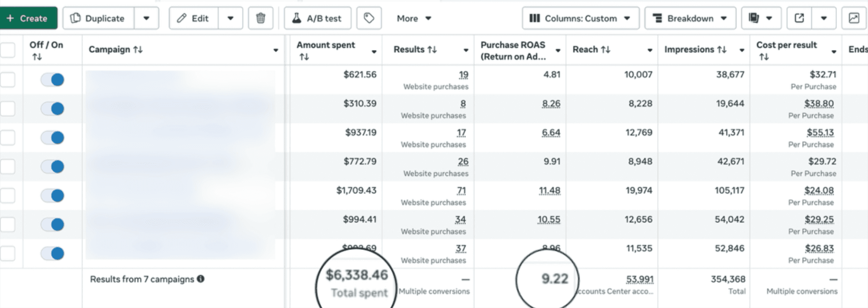Turn off the $994.41 campaign toggle
The width and height of the screenshot is (868, 308).
pyautogui.click(x=53, y=225)
